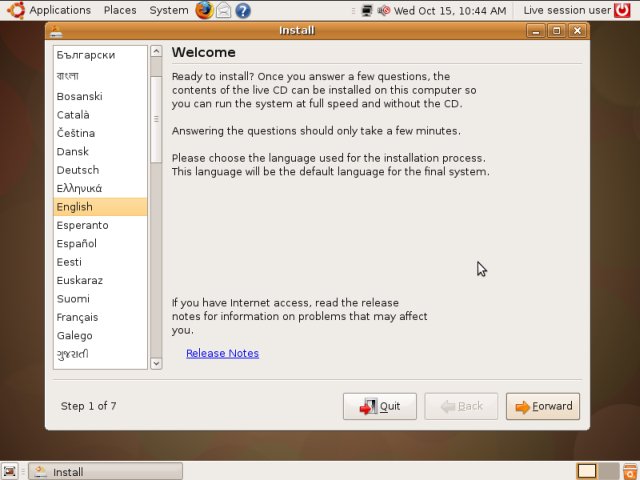This screenshot has width=640, height=480.
Task: Close the Install window
Action: click(x=577, y=31)
